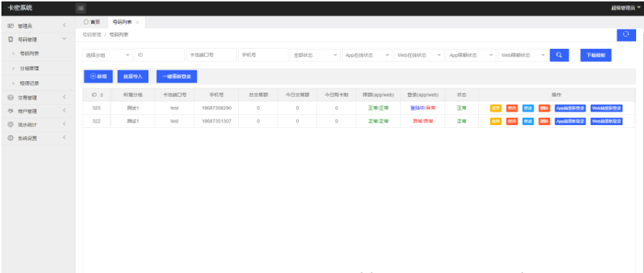
Task: Click the red 删除 button for row 323
Action: click(544, 108)
